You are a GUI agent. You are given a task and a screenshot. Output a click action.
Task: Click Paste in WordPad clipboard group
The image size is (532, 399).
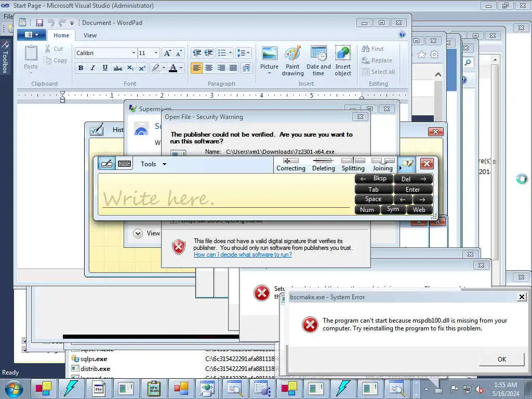pos(31,59)
